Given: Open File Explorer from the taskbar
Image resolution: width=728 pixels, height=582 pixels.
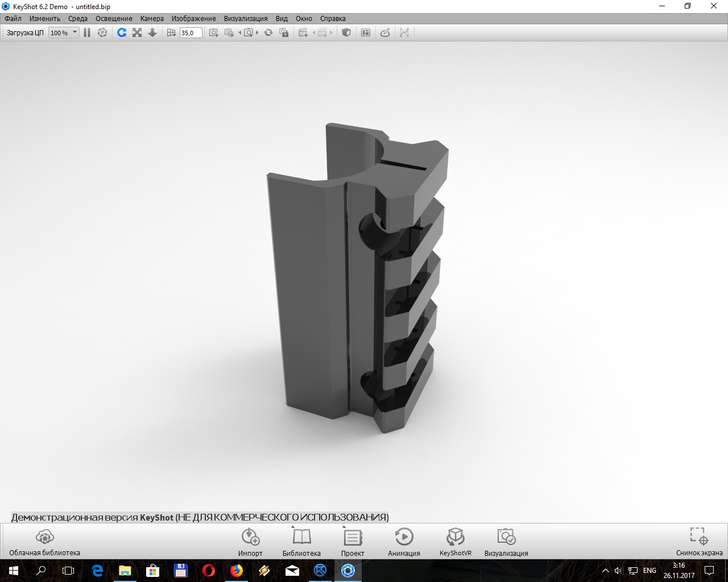Looking at the screenshot, I should point(125,571).
